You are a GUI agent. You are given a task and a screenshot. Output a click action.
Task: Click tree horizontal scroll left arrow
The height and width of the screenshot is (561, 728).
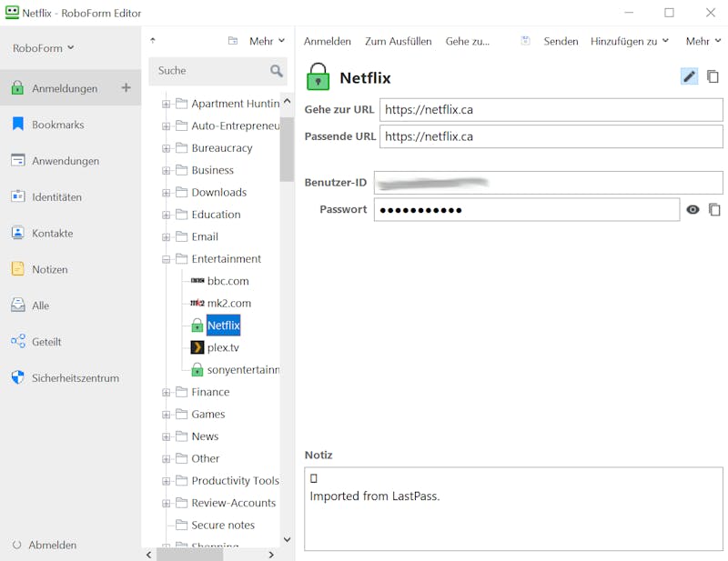point(148,555)
